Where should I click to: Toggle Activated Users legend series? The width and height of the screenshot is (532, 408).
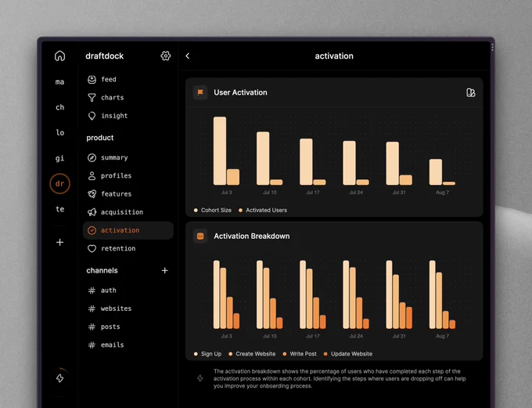tap(263, 211)
